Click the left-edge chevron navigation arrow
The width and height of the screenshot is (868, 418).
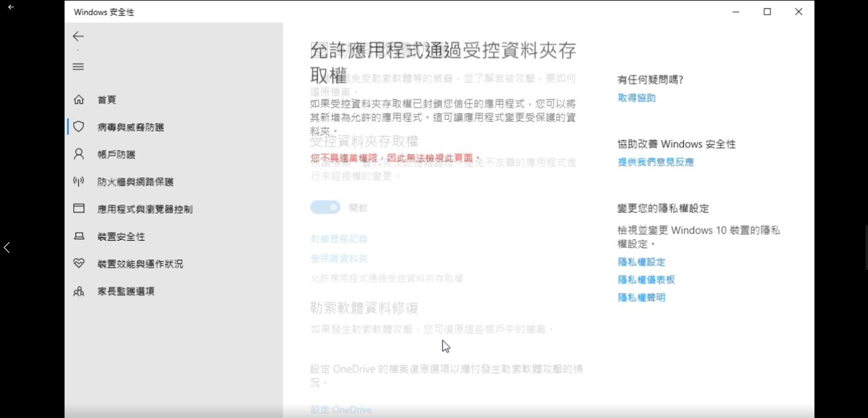(7, 247)
